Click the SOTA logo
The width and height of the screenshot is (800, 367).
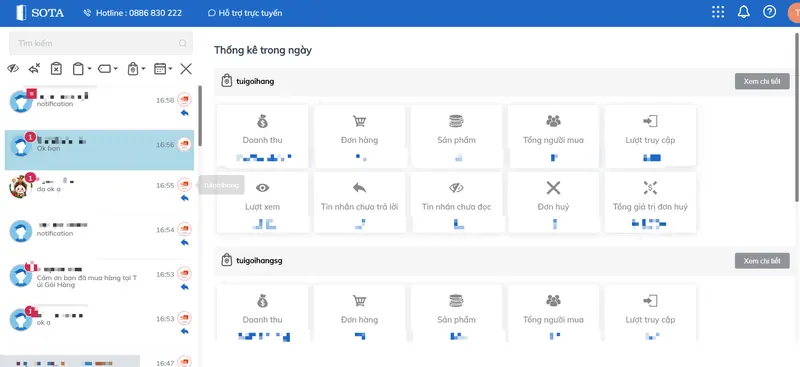40,13
